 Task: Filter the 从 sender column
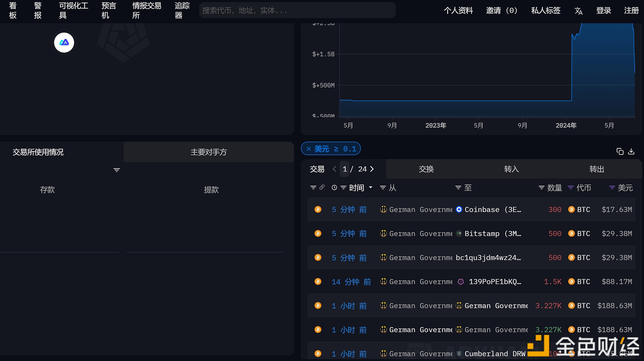(383, 187)
